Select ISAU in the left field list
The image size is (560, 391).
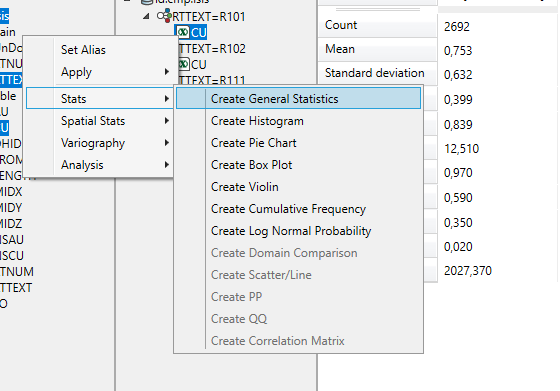point(12,240)
